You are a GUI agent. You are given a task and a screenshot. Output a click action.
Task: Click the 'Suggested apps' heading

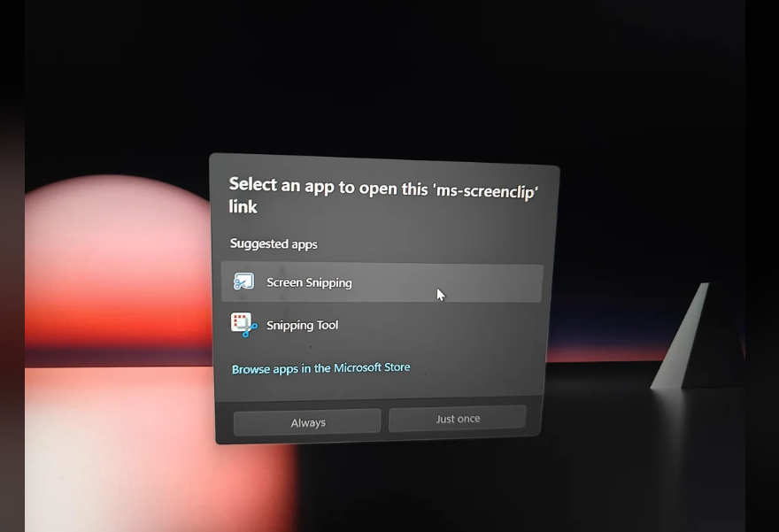274,243
